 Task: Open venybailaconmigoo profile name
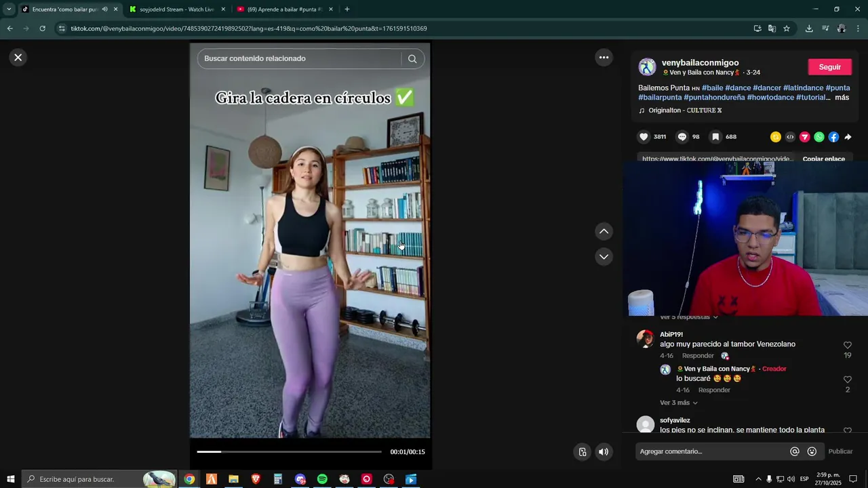pyautogui.click(x=700, y=63)
